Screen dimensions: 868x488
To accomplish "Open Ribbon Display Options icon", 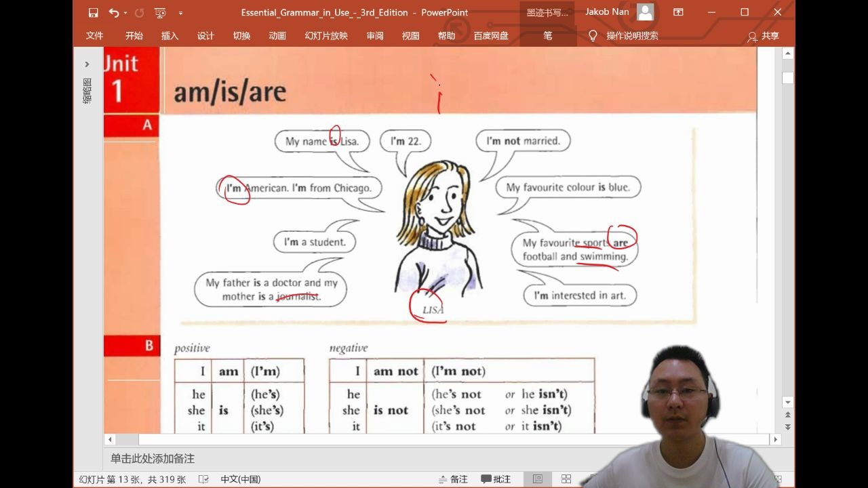I will pos(678,12).
